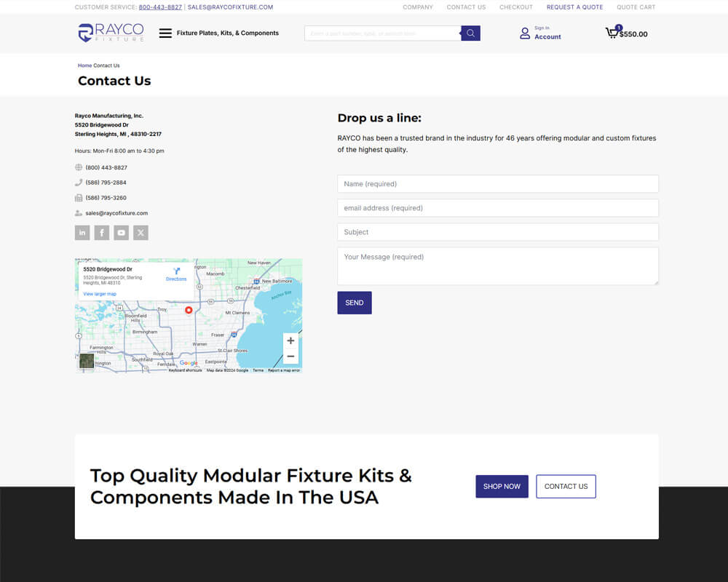Zoom out on the map
Image resolution: width=728 pixels, height=582 pixels.
click(290, 356)
